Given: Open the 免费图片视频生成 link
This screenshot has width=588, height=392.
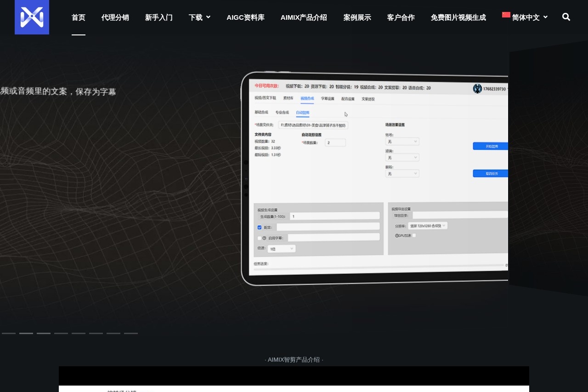Looking at the screenshot, I should [458, 17].
